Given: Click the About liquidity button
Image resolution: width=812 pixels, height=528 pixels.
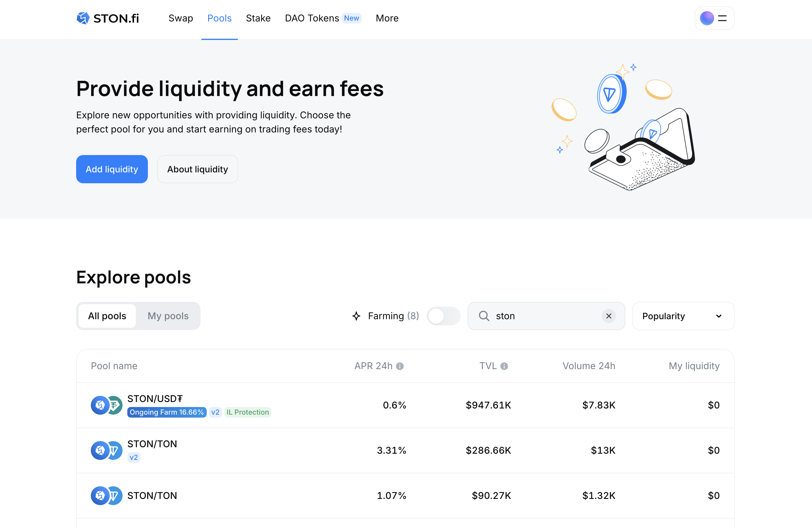Looking at the screenshot, I should (x=197, y=169).
